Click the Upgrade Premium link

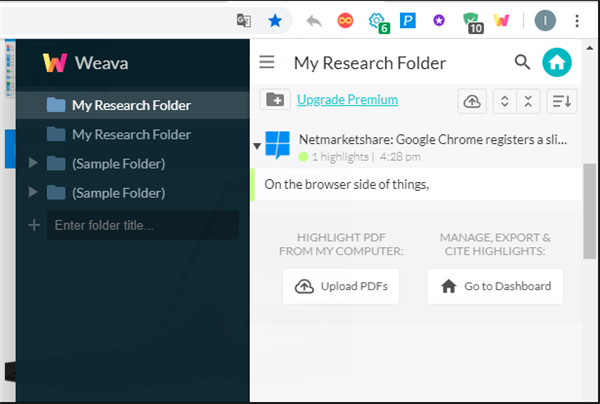(x=347, y=99)
